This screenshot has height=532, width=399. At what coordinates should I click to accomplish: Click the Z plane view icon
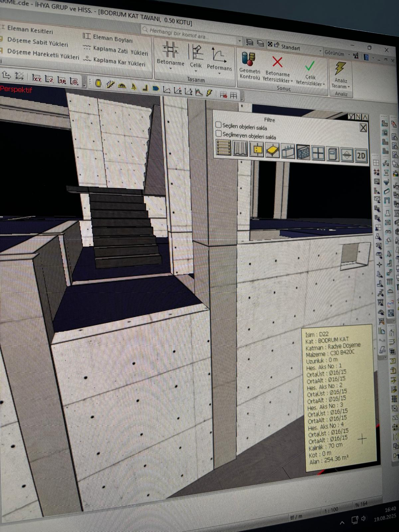[x=49, y=79]
